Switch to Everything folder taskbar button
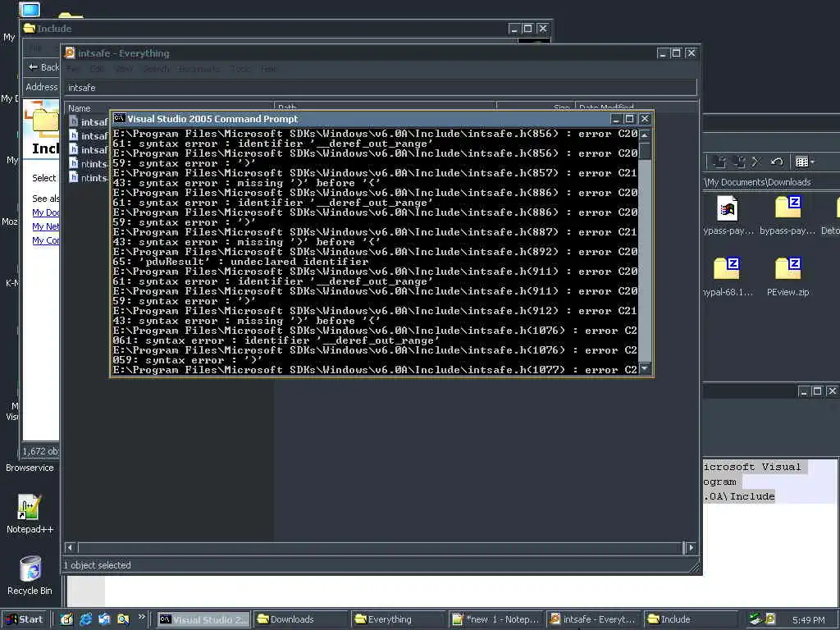 click(x=399, y=619)
